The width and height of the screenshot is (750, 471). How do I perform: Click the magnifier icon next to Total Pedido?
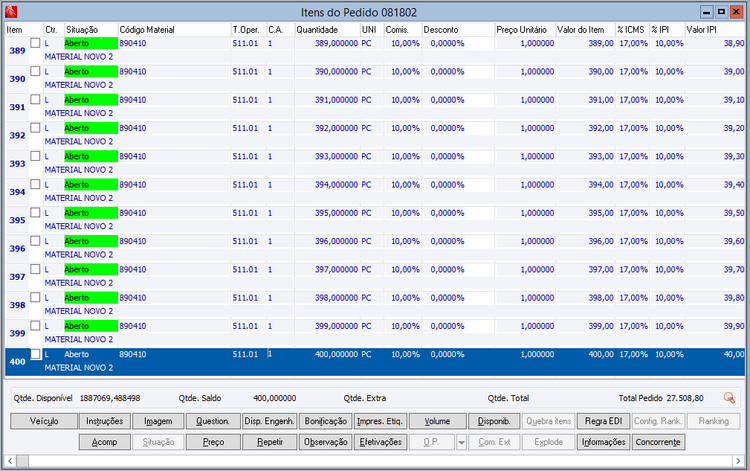(x=729, y=397)
